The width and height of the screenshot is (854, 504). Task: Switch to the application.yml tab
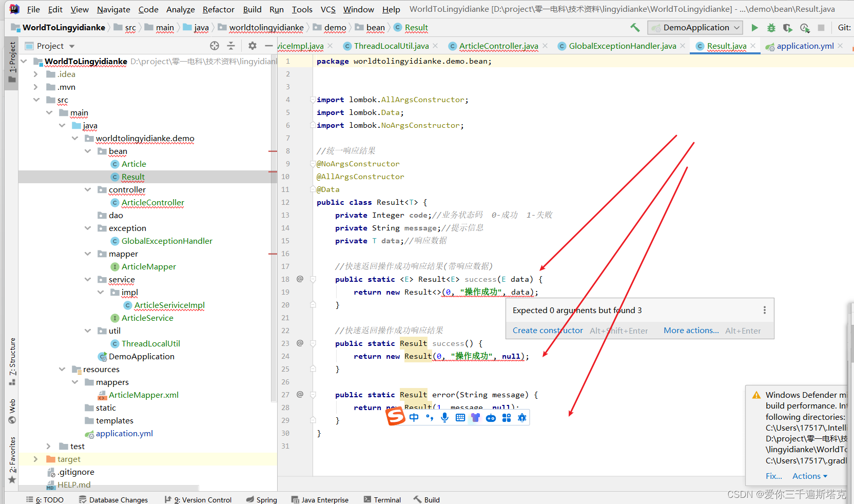pyautogui.click(x=804, y=46)
